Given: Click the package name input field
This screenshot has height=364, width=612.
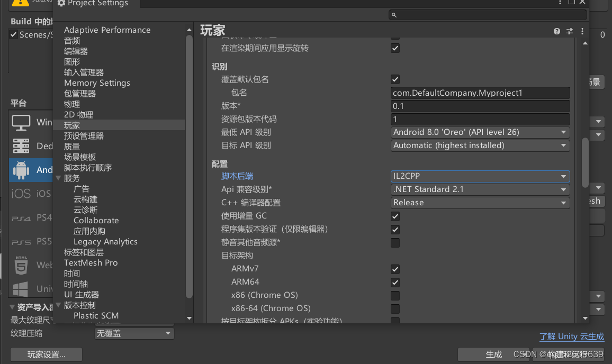Looking at the screenshot, I should click(480, 93).
